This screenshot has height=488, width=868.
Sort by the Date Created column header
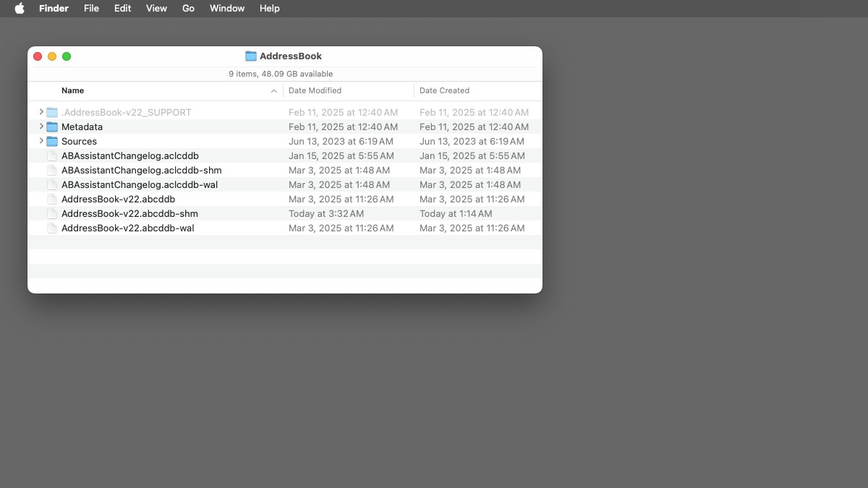[444, 90]
